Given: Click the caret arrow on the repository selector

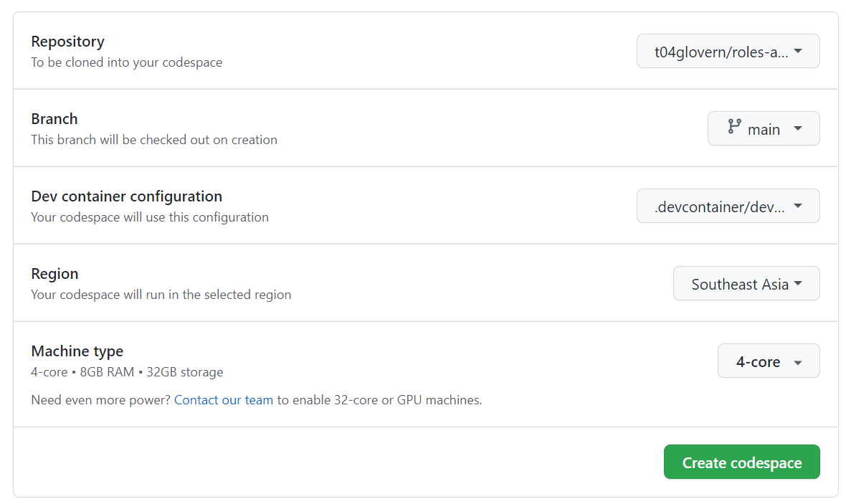Looking at the screenshot, I should (799, 50).
